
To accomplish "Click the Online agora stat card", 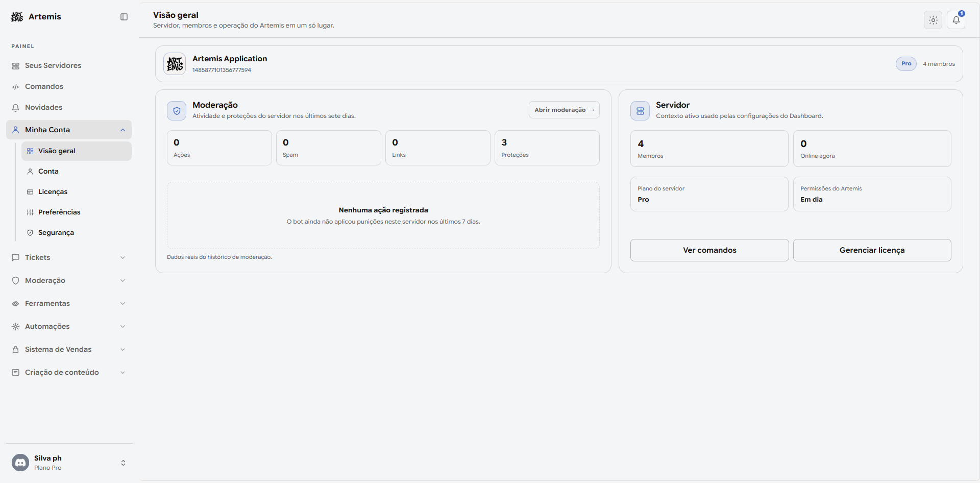I will [x=872, y=149].
